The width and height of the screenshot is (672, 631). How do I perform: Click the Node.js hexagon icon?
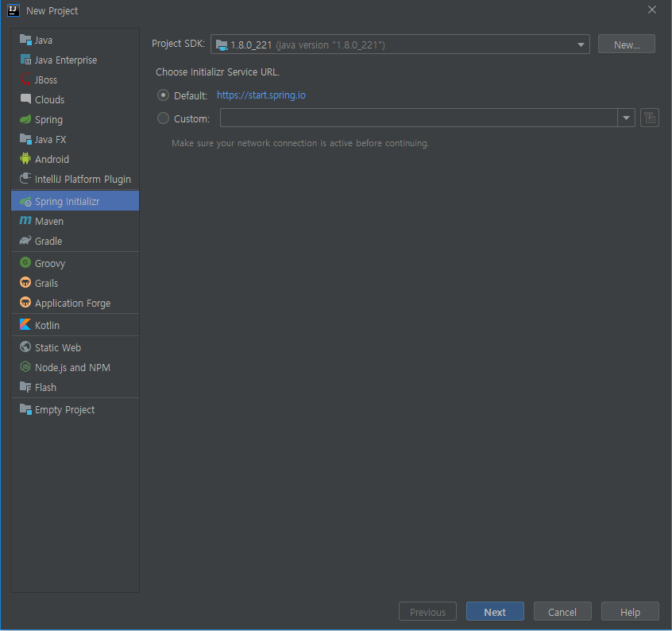point(25,366)
